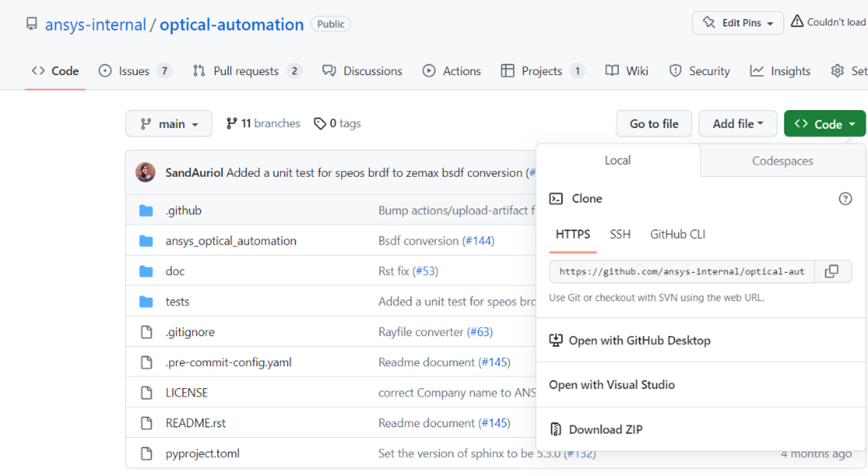The width and height of the screenshot is (868, 476).
Task: Open the Security tab
Action: coord(700,71)
